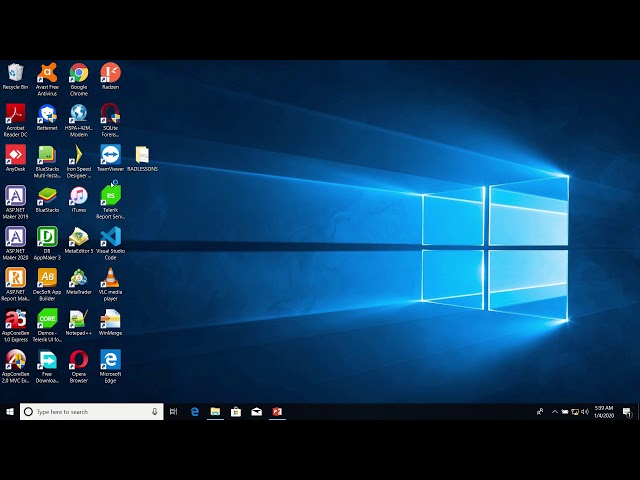640x480 pixels.
Task: Open the volume control tray icon
Action: tap(585, 411)
